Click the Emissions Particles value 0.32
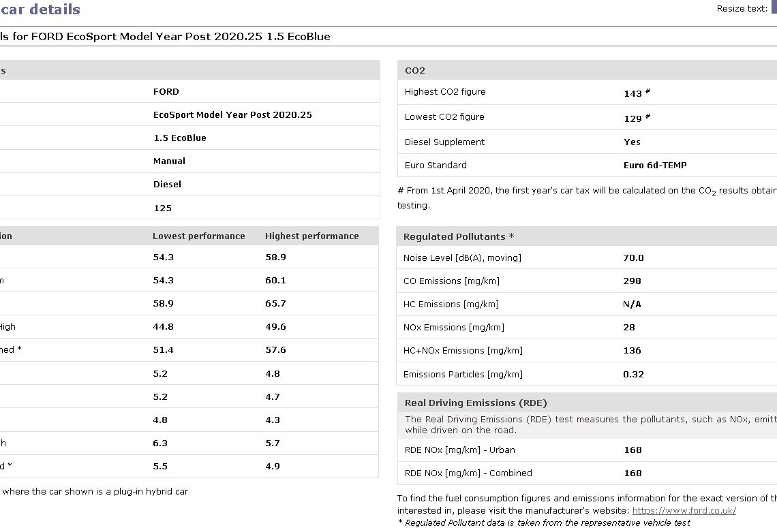 (x=633, y=374)
